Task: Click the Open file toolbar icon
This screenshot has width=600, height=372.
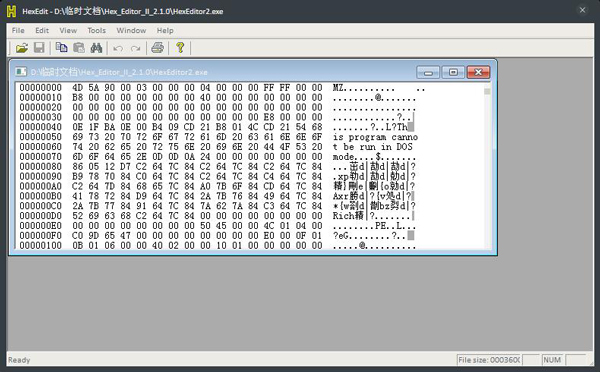Action: coord(22,48)
